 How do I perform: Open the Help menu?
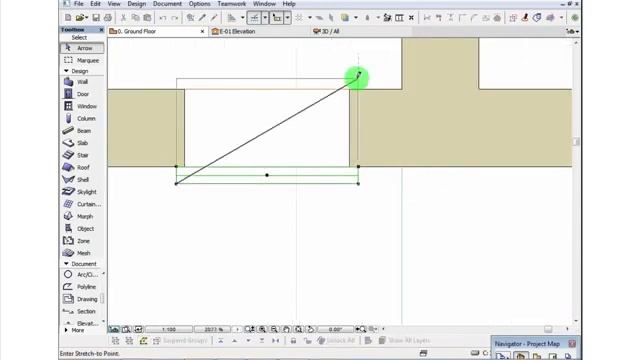pyautogui.click(x=289, y=4)
